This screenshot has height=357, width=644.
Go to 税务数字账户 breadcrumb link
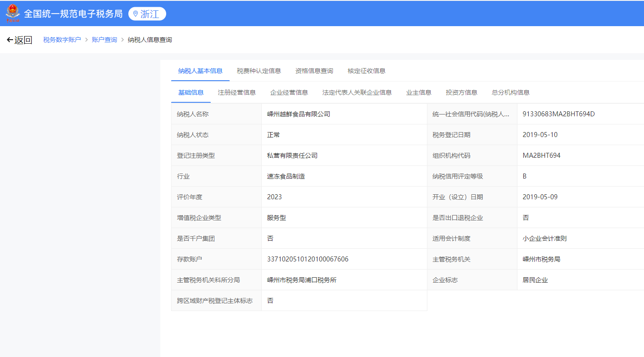pos(62,40)
